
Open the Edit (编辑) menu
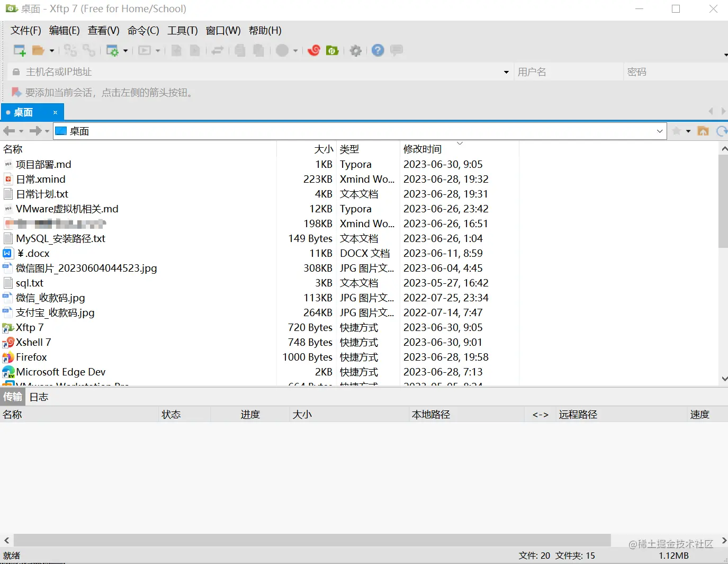(64, 31)
